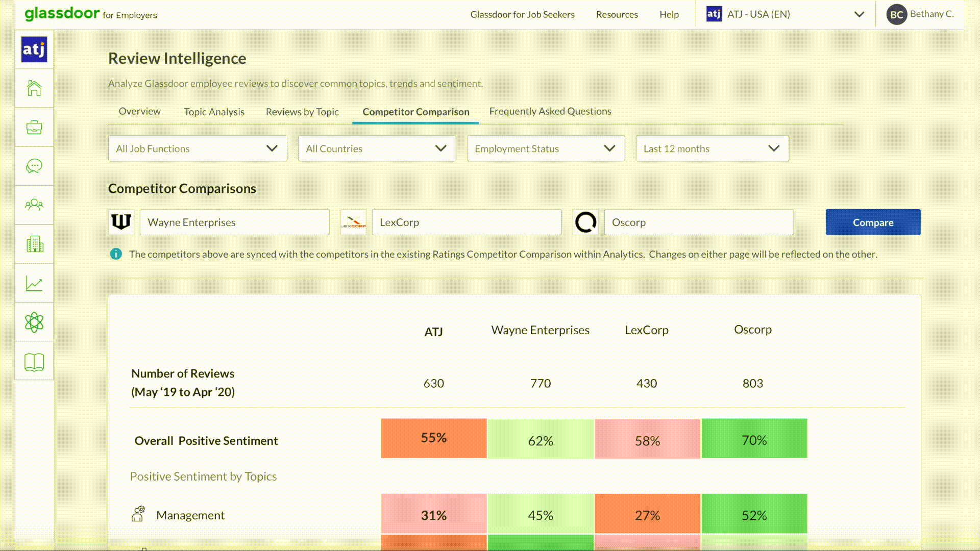The image size is (980, 551).
Task: Click the Compare button
Action: pyautogui.click(x=873, y=222)
